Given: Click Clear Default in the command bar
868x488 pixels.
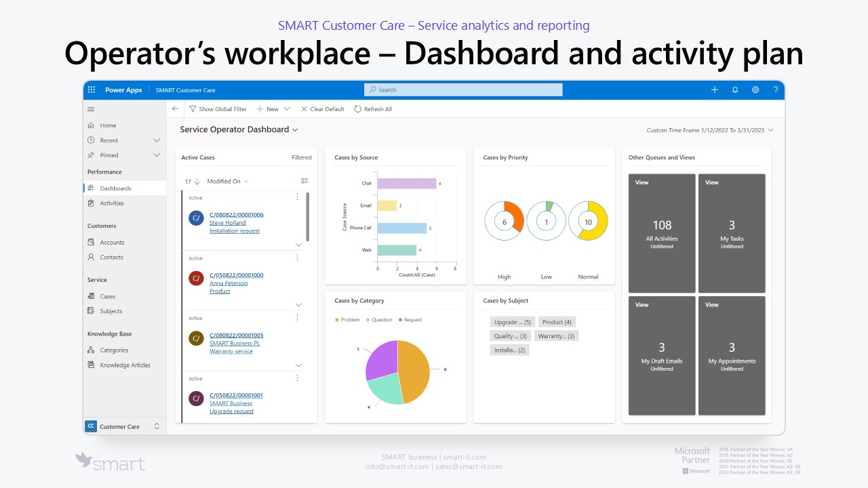Looking at the screenshot, I should pos(322,109).
